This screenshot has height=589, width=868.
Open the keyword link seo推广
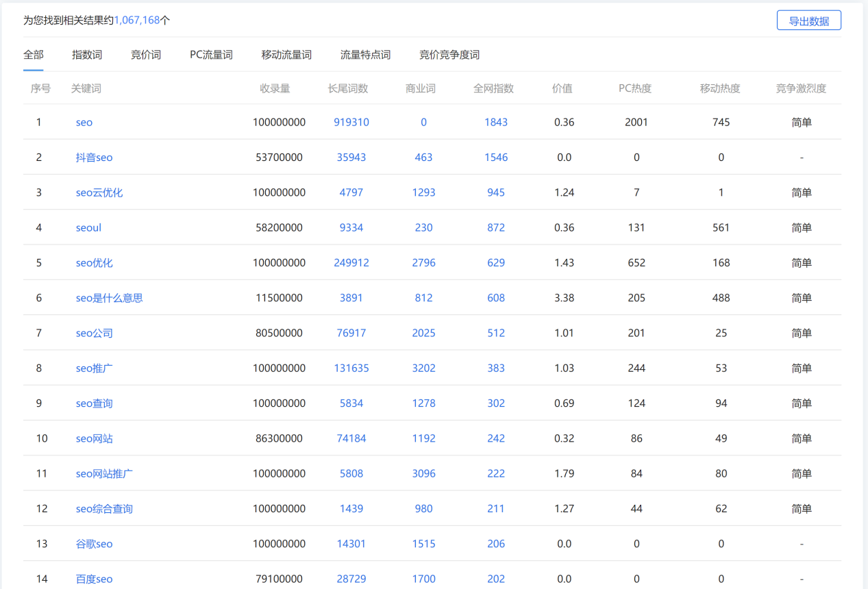pyautogui.click(x=94, y=368)
